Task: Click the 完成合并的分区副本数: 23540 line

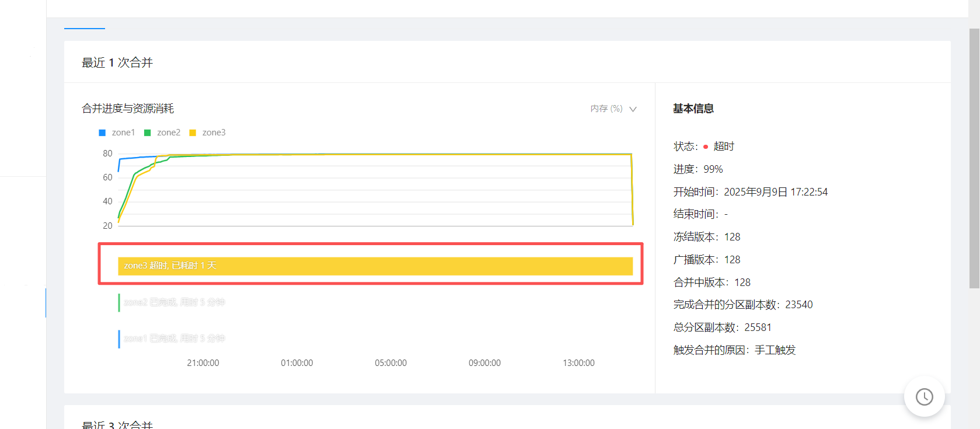Action: coord(743,305)
